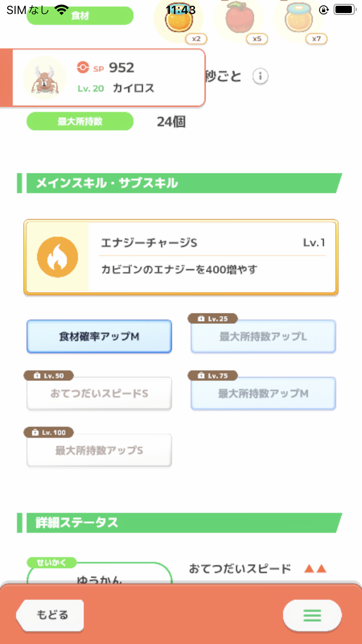The width and height of the screenshot is (362, 644).
Task: Tap the カイロス Pokémon portrait
Action: (44, 77)
